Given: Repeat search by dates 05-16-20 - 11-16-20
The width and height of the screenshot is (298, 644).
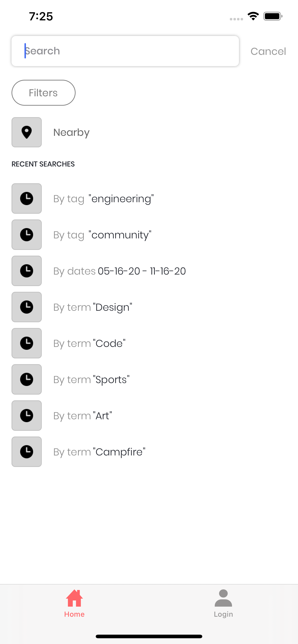Looking at the screenshot, I should pyautogui.click(x=149, y=271).
